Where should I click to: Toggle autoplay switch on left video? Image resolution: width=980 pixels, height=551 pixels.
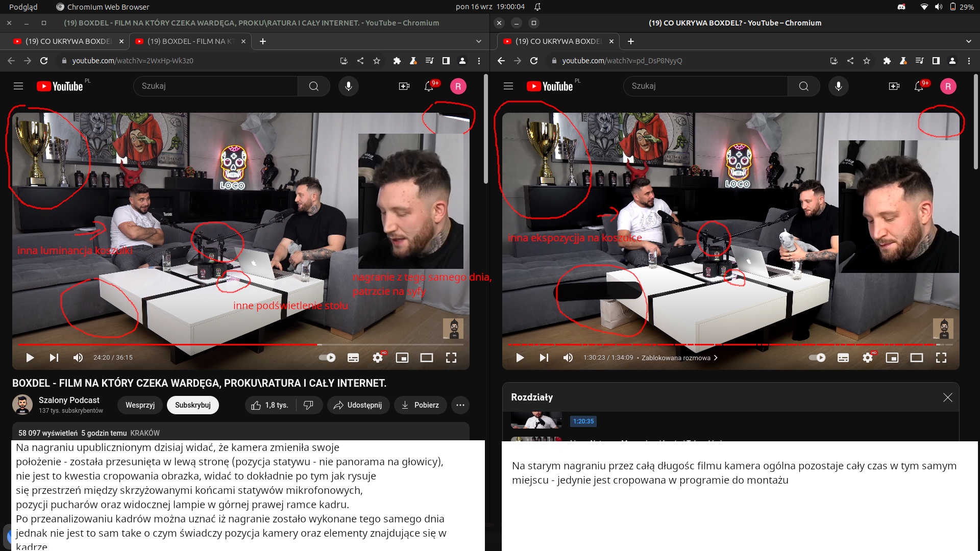click(x=328, y=358)
